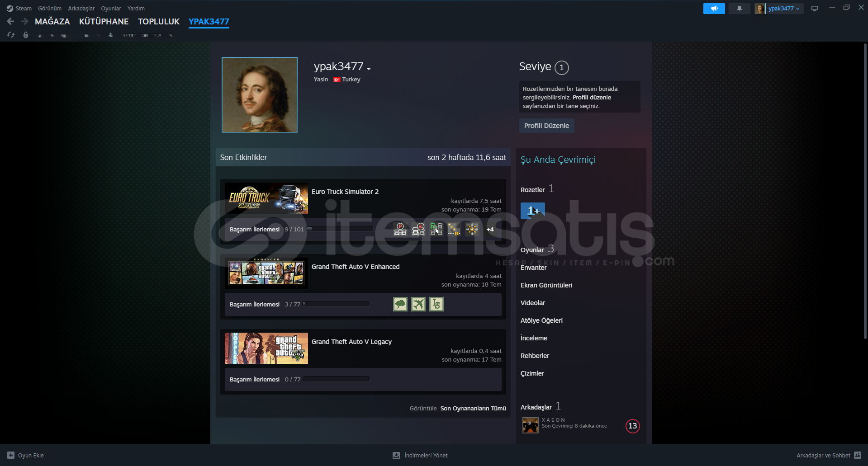Click the first ETS2 achievement icon with P
Viewport: 868px width, 466px height.
point(400,229)
